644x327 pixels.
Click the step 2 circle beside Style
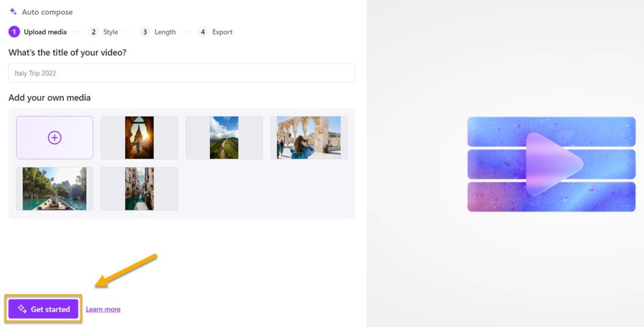94,32
